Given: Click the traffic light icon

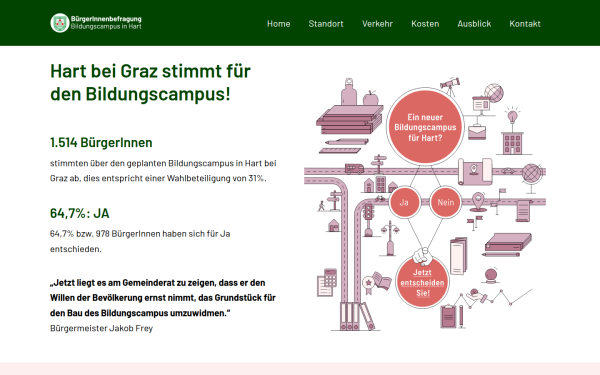Looking at the screenshot, I should point(368,220).
